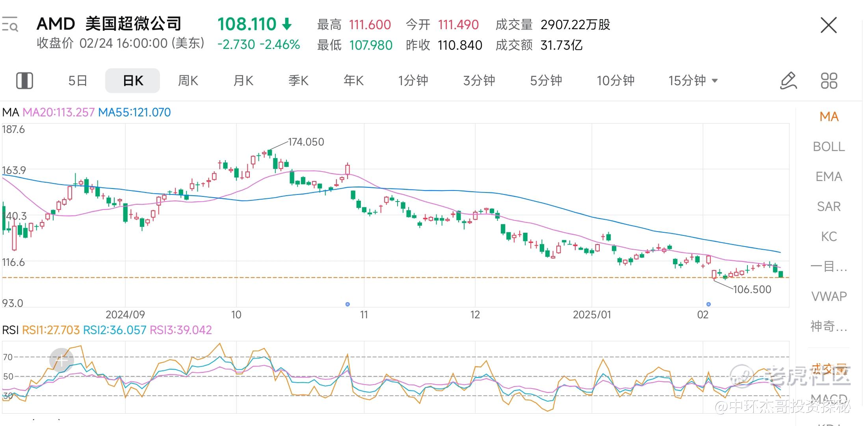The height and width of the screenshot is (426, 868).
Task: Switch to the 月K monthly tab
Action: pos(243,81)
